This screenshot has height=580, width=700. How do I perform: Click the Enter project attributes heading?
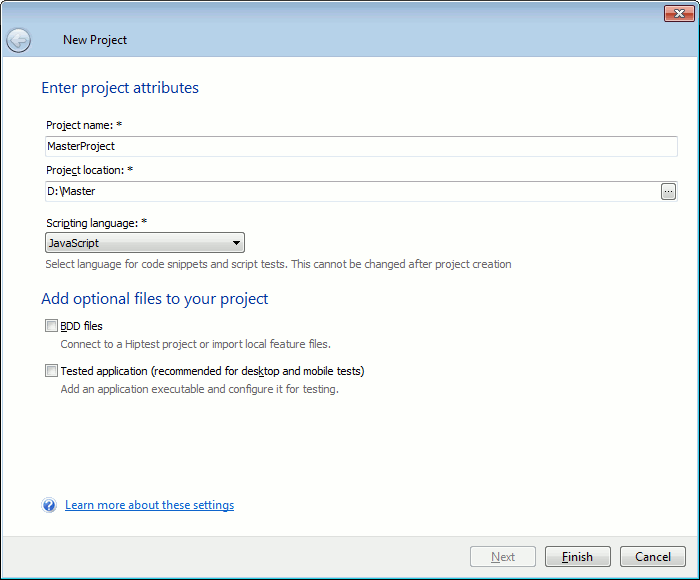click(x=120, y=88)
